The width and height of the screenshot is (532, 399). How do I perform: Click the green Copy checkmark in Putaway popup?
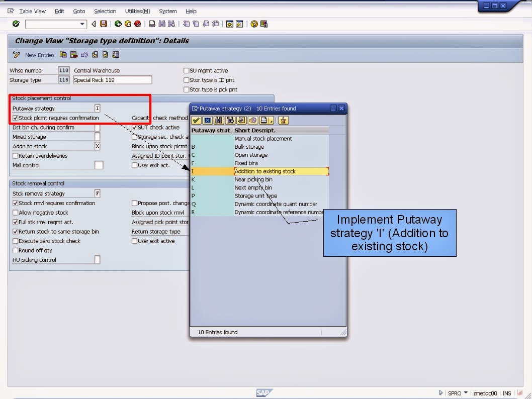click(x=196, y=120)
